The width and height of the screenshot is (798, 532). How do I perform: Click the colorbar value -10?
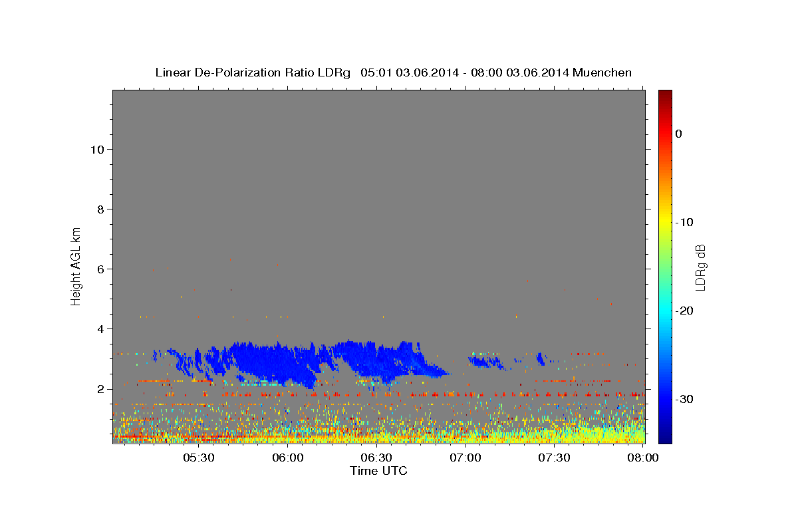click(x=684, y=222)
